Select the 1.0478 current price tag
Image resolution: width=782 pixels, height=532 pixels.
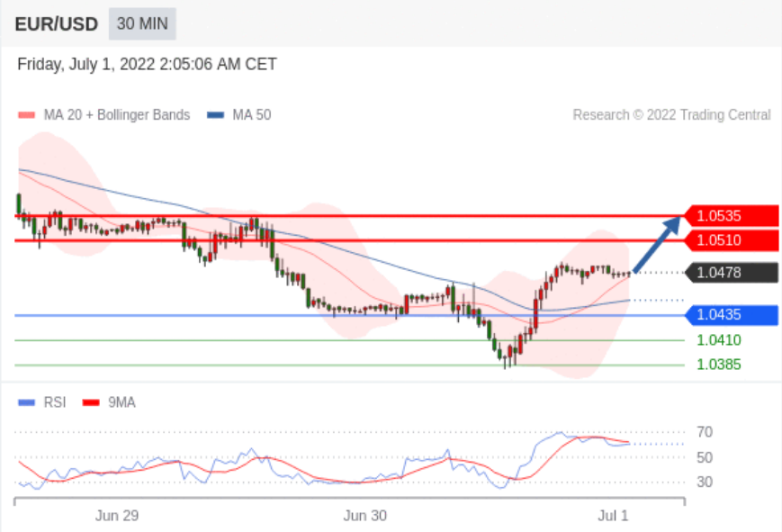pos(731,273)
